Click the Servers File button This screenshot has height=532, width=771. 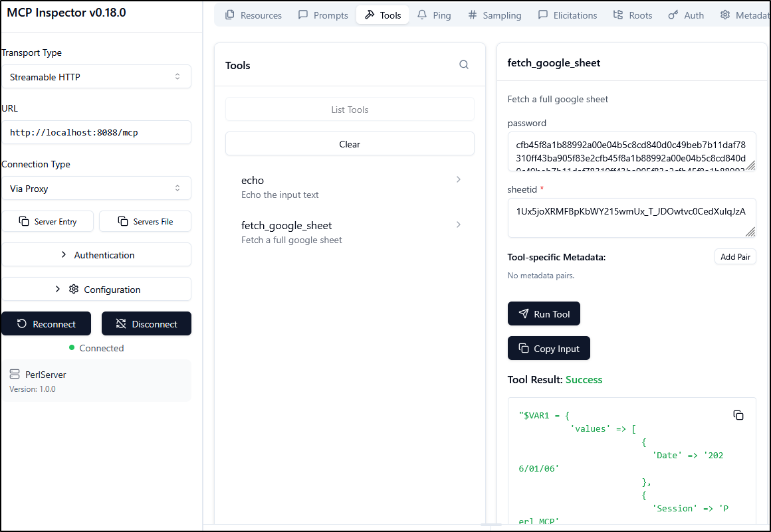(x=145, y=222)
